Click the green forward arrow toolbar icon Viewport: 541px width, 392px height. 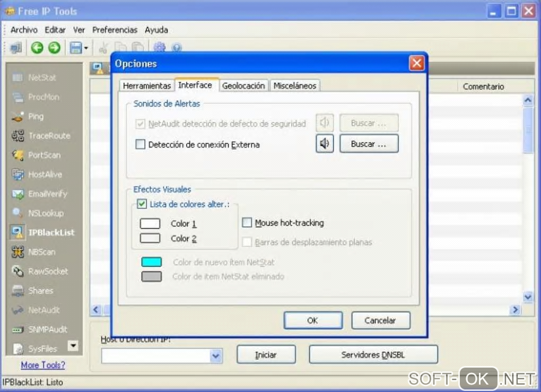pyautogui.click(x=54, y=47)
